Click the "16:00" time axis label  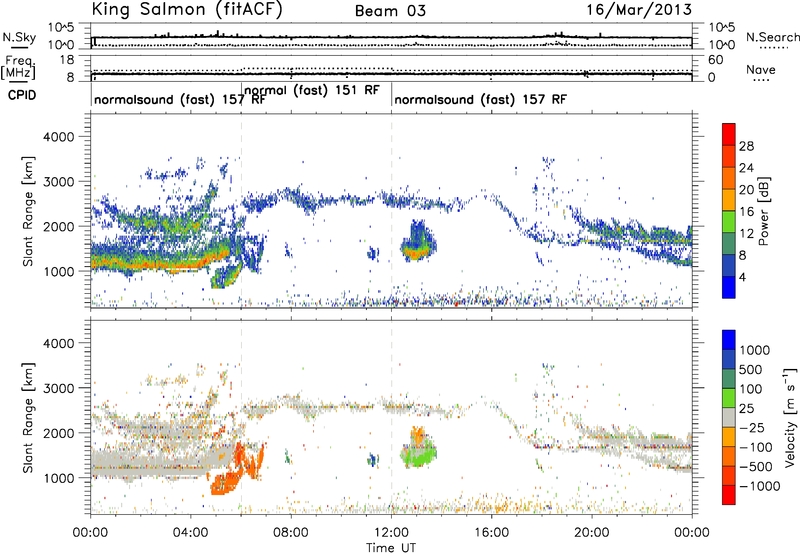(491, 533)
